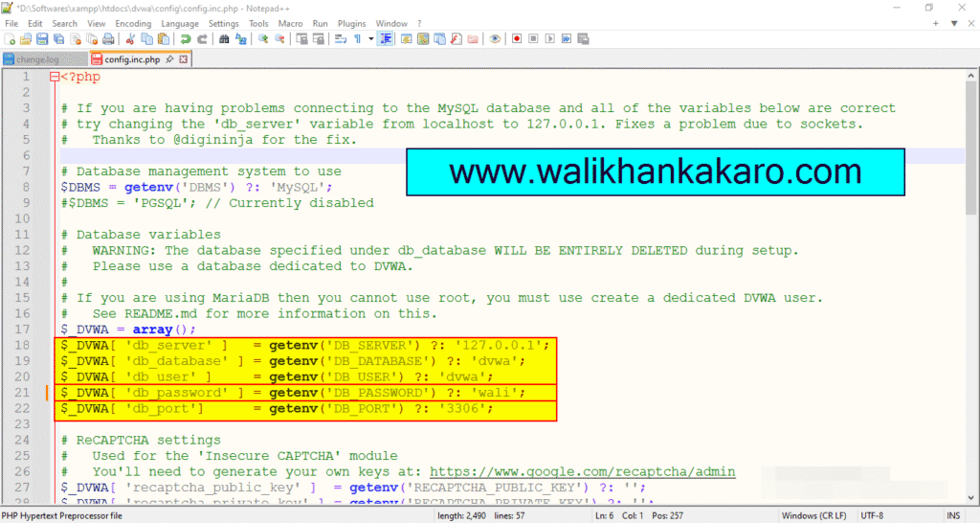Viewport: 980px width, 523px height.
Task: Open the document list down-arrow in menu bar
Action: (x=954, y=23)
